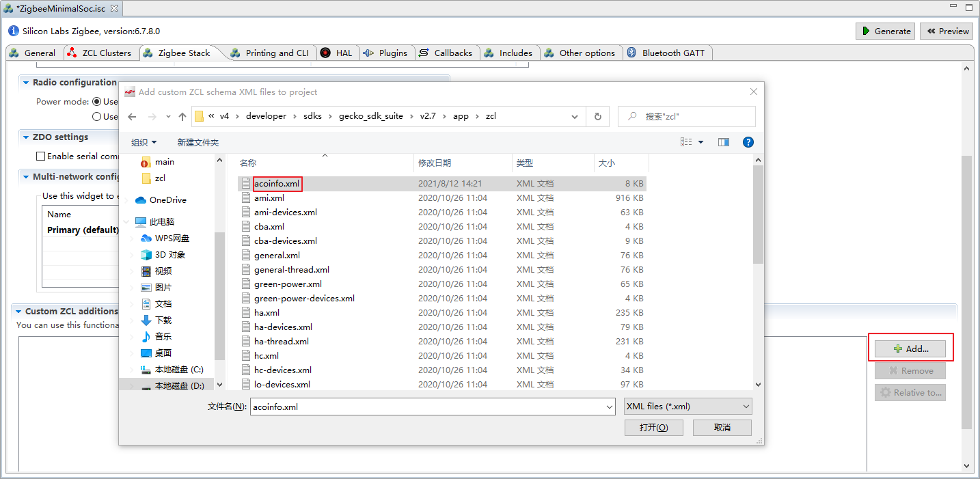Click the back arrow in file dialog
This screenshot has height=479, width=980.
click(133, 116)
